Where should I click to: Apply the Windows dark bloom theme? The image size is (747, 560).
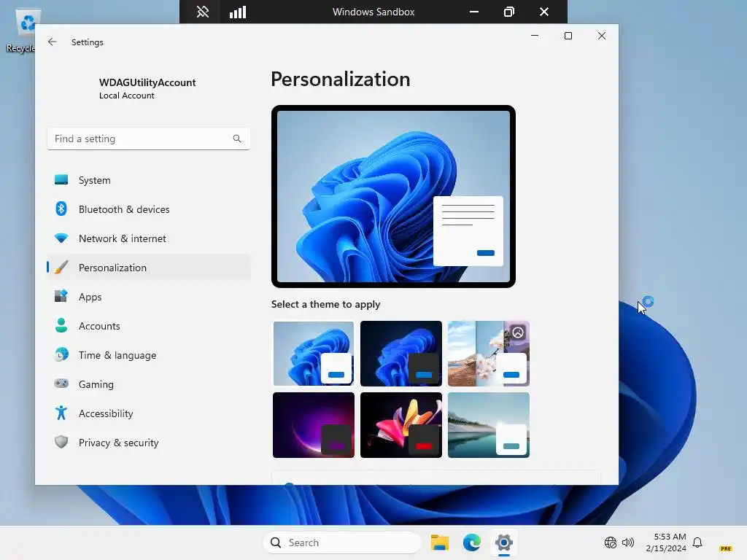pos(401,354)
